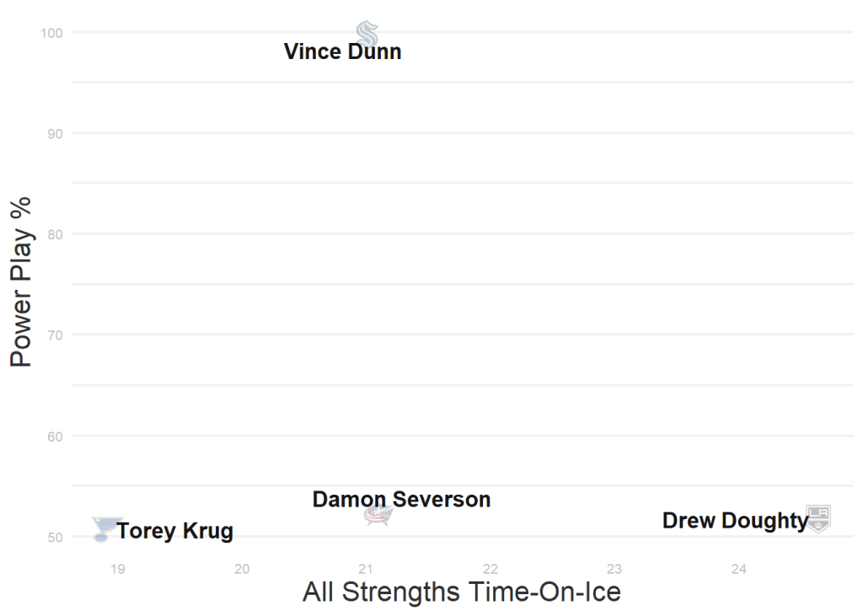Select the Drew Doughty data label
Screen dimensions: 863x616
[x=735, y=522]
